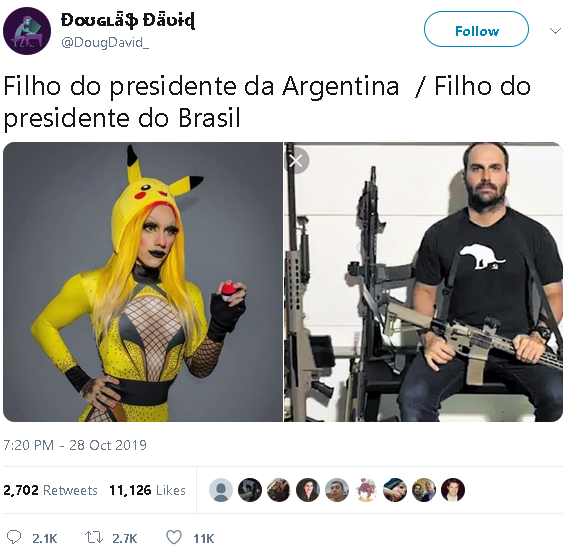Open the default gray silhouette liker avatar
570x556 pixels.
point(221,490)
